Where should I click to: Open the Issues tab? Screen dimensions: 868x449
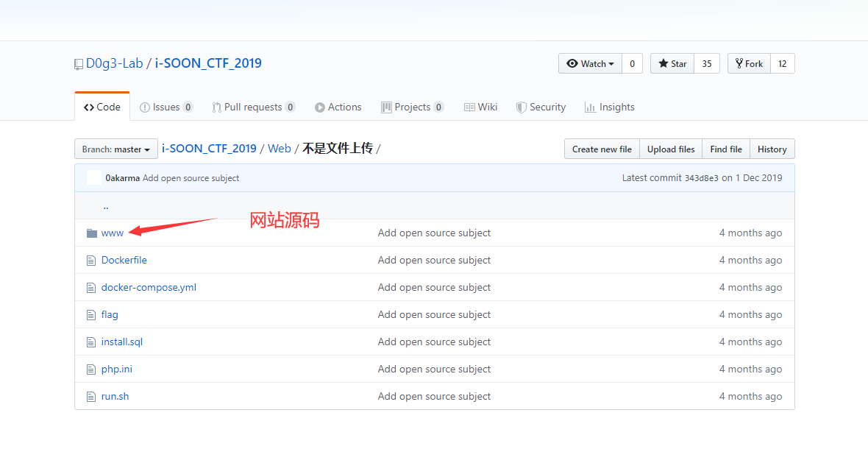pos(166,107)
